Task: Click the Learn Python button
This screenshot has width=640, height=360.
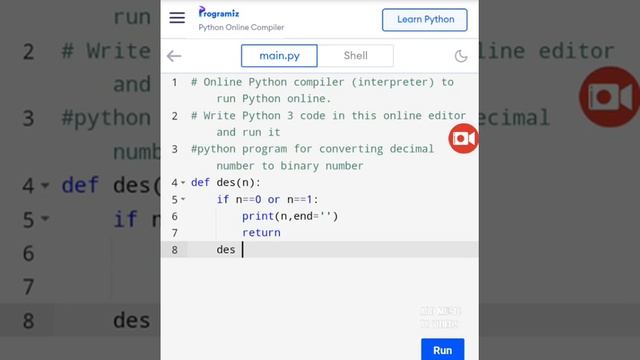Action: tap(424, 20)
